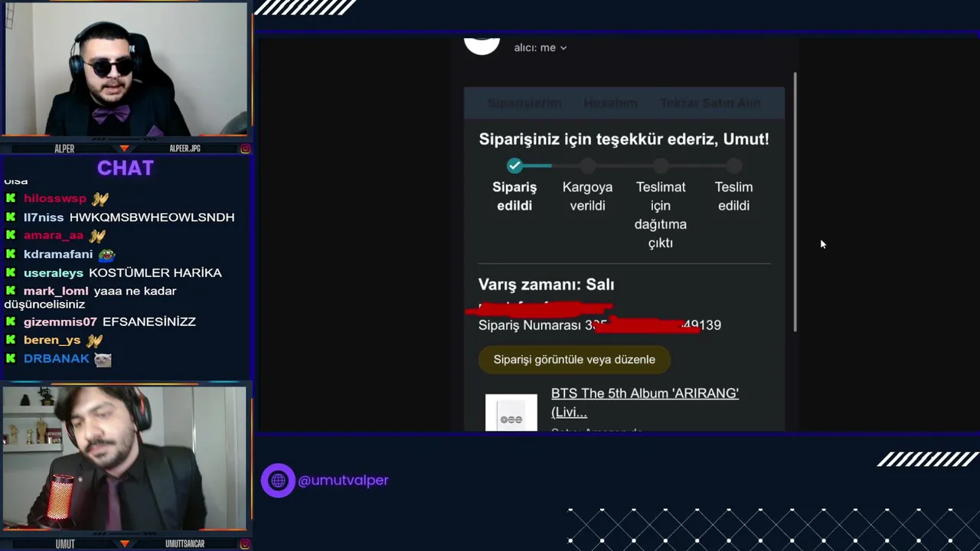Open the Tekrar Satın Alın tab

(x=710, y=103)
